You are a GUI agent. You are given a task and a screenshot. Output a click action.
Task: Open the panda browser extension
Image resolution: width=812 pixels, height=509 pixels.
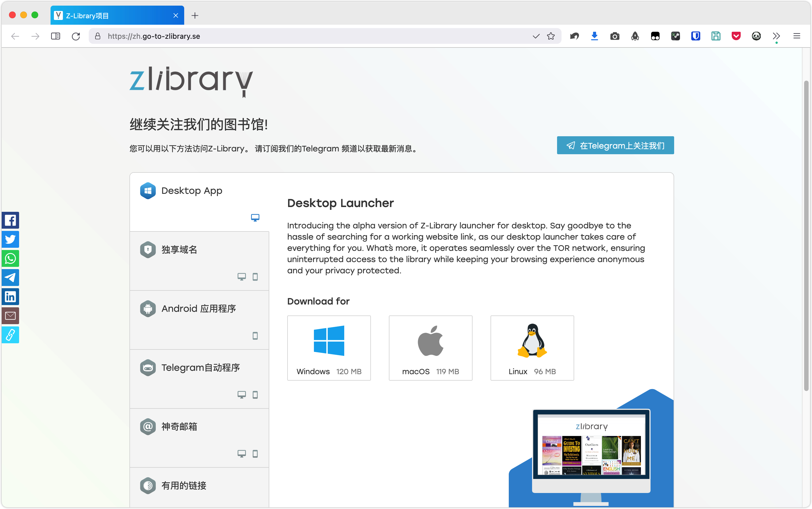coord(756,36)
